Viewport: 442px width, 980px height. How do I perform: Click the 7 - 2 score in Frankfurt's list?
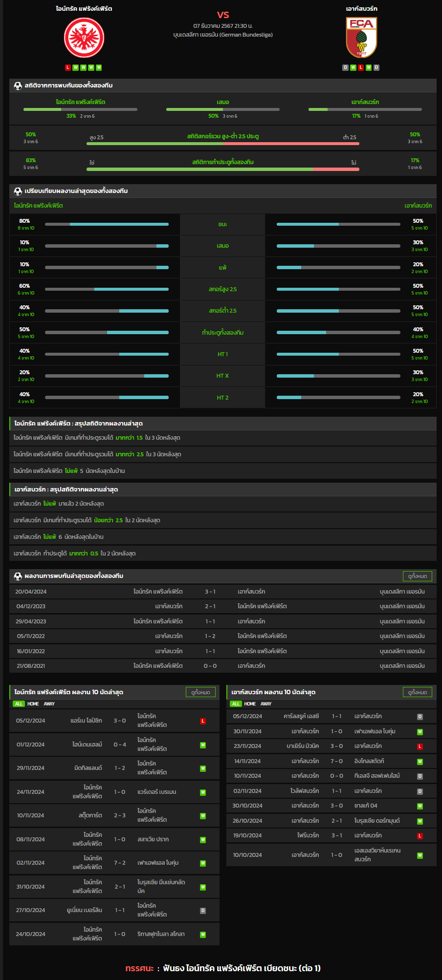pos(120,863)
